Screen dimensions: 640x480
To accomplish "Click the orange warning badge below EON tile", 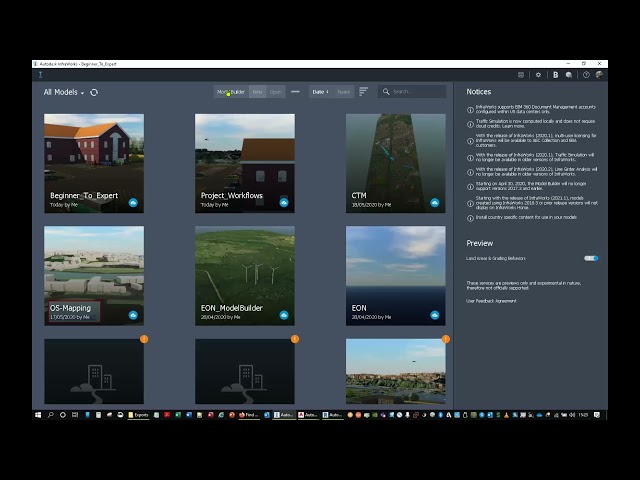I will [x=446, y=339].
